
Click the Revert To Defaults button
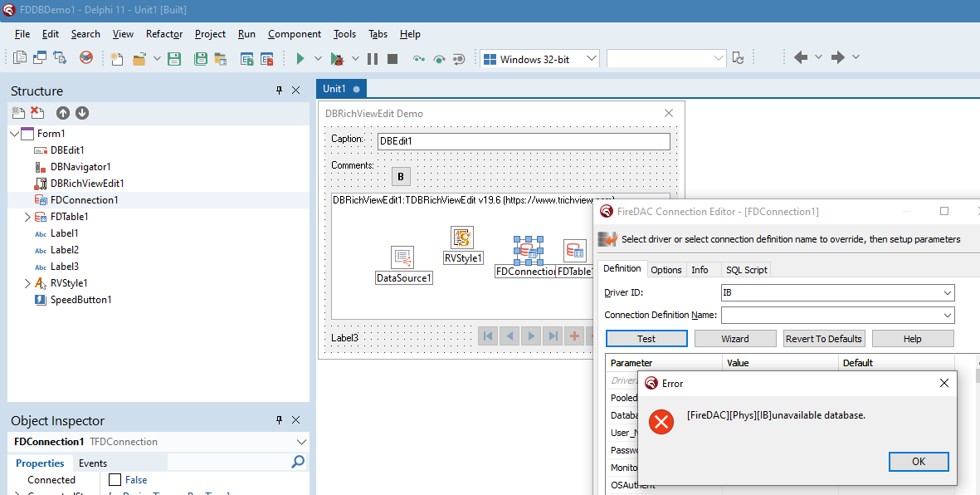pos(823,339)
